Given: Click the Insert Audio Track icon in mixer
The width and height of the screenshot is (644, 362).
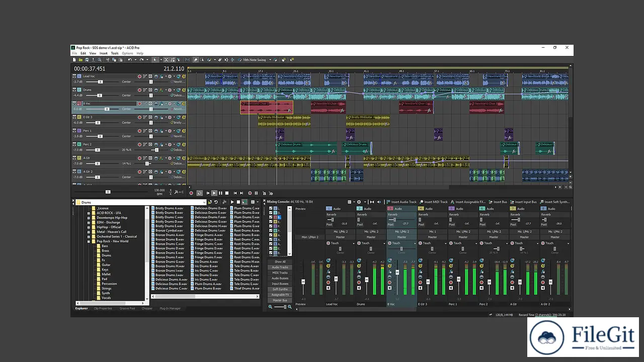Looking at the screenshot, I should pyautogui.click(x=388, y=202).
